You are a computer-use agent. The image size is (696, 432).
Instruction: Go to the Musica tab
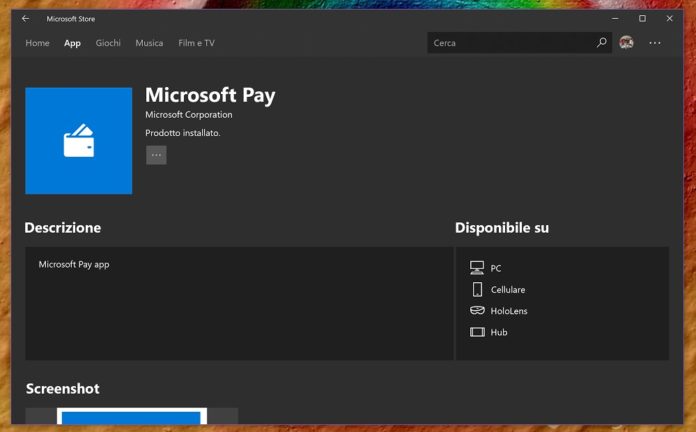pos(149,43)
